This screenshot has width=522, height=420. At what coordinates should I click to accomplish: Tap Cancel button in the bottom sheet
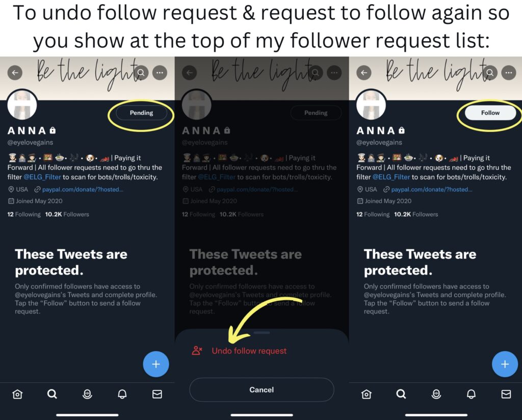262,390
